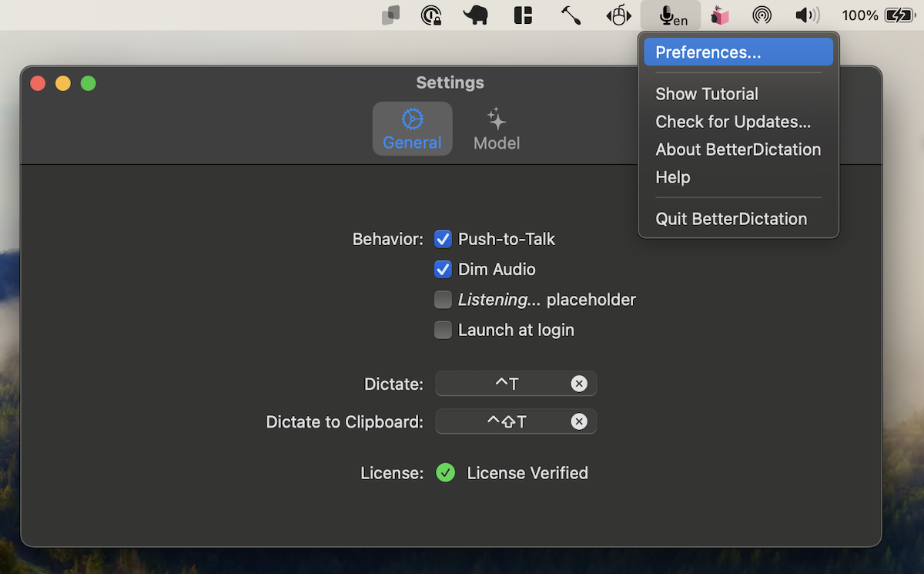The height and width of the screenshot is (574, 924).
Task: Uncheck the Dim Audio checkbox
Action: pos(443,270)
